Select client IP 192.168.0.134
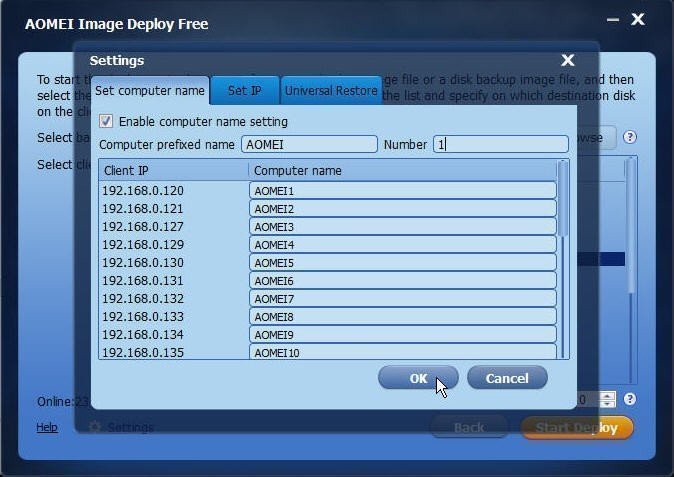674x477 pixels. (143, 335)
